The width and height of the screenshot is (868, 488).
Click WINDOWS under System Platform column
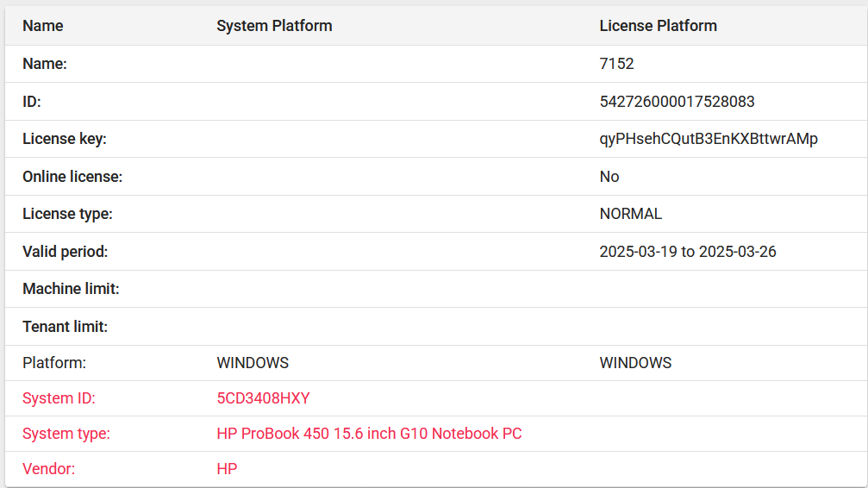click(x=253, y=363)
